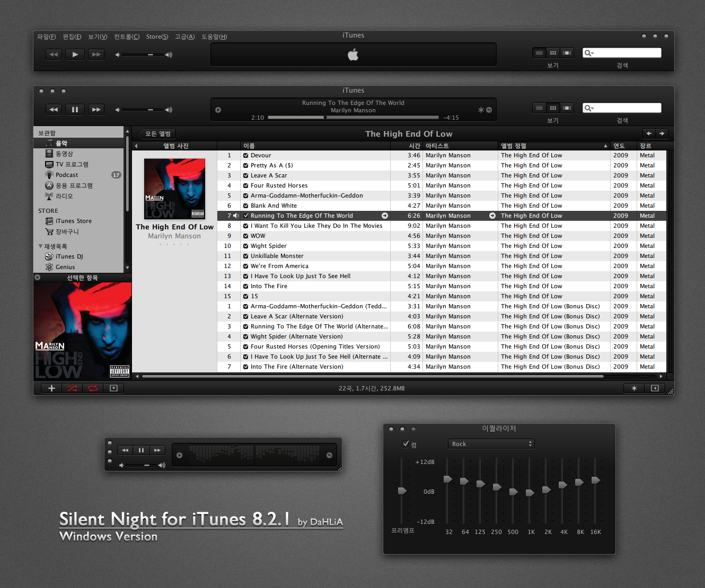Click fast-forward in the top iTunes window
The height and width of the screenshot is (588, 705).
pos(96,55)
